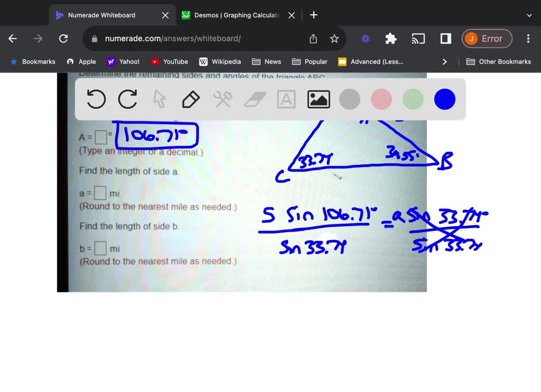
Task: Click the Cast icon in the browser toolbar
Action: (418, 39)
